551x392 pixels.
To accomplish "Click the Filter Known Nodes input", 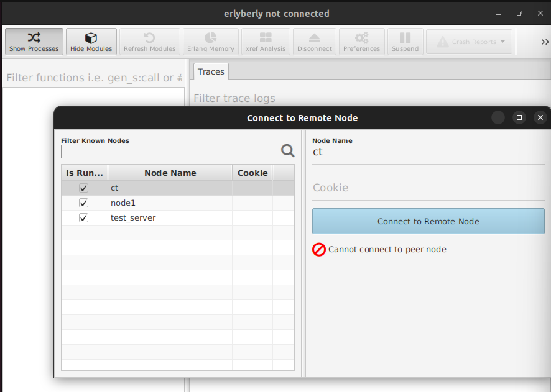I will point(169,151).
